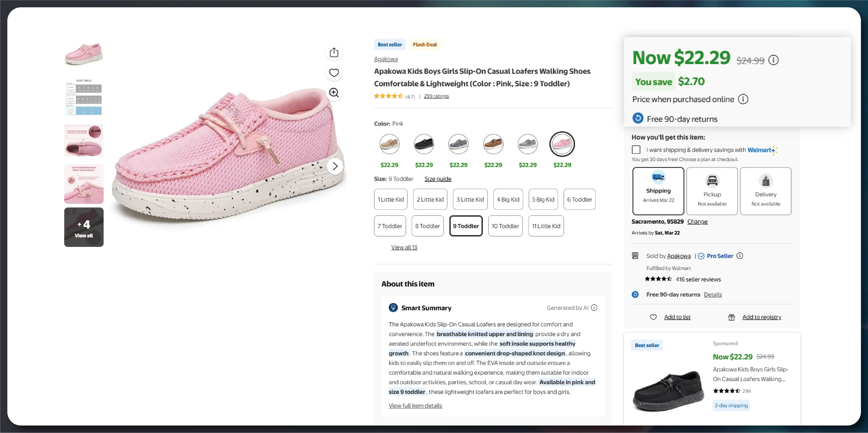
Task: Click the info icon beside Generated by AI
Action: click(594, 308)
